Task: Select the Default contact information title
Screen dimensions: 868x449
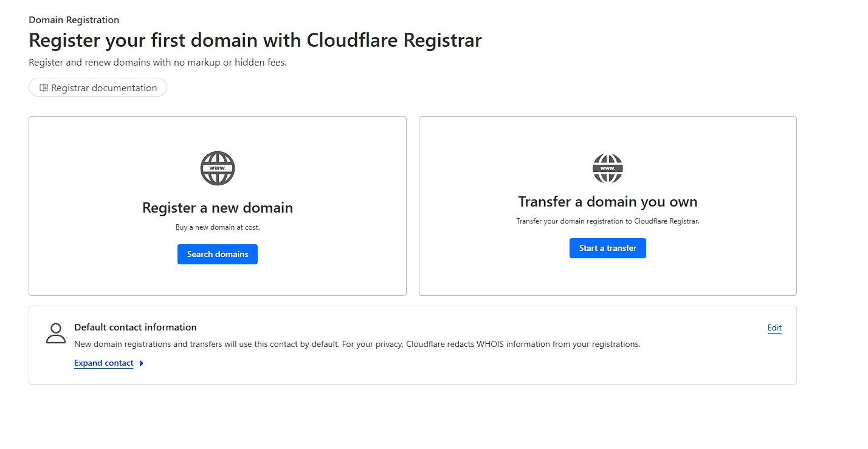Action: 136,327
